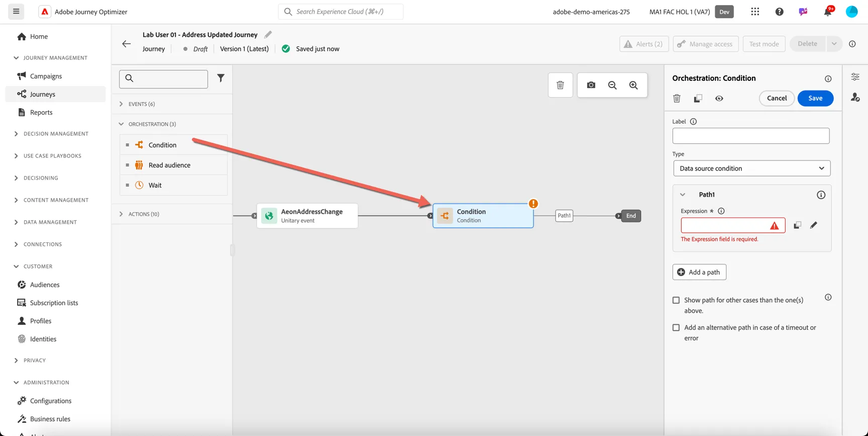Save the condition settings
The width and height of the screenshot is (868, 436).
pyautogui.click(x=815, y=98)
